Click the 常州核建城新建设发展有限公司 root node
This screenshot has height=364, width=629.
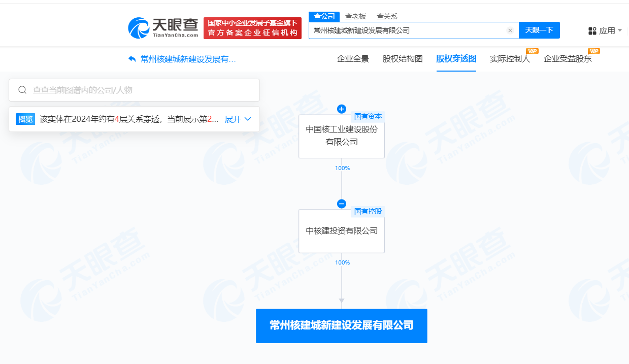pyautogui.click(x=342, y=326)
